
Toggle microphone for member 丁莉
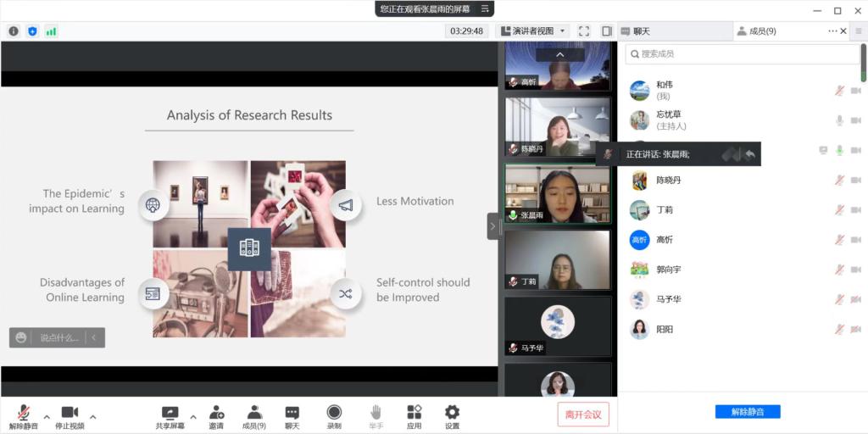click(x=840, y=210)
